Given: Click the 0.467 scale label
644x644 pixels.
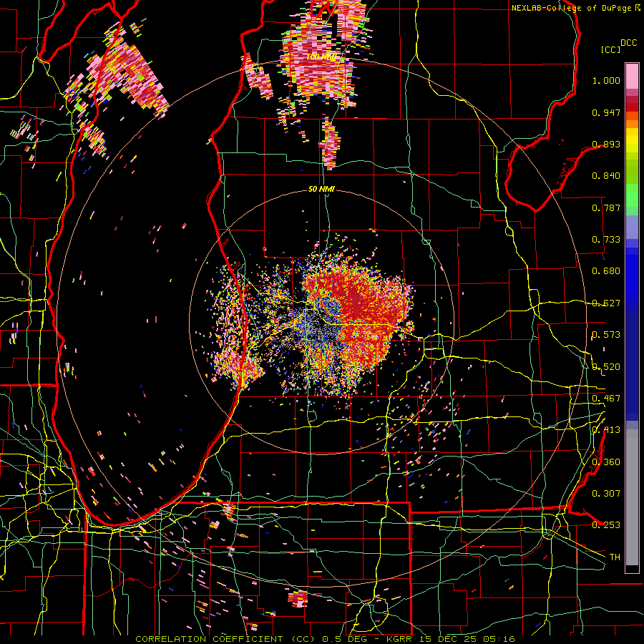Looking at the screenshot, I should tap(606, 399).
